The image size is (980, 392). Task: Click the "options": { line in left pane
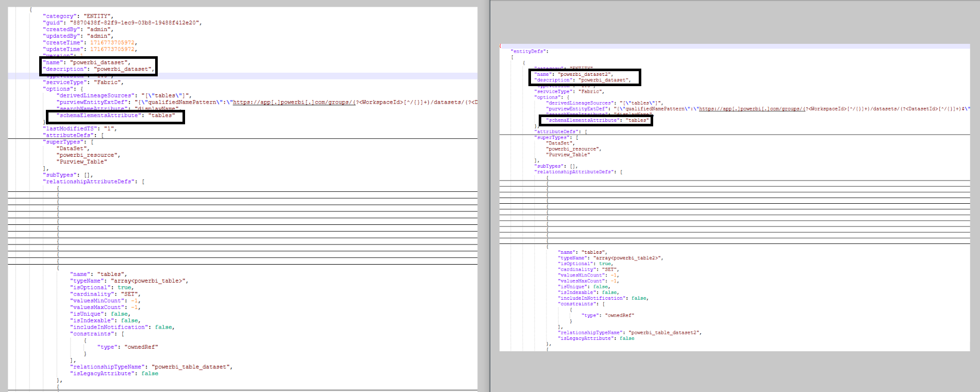(x=63, y=89)
